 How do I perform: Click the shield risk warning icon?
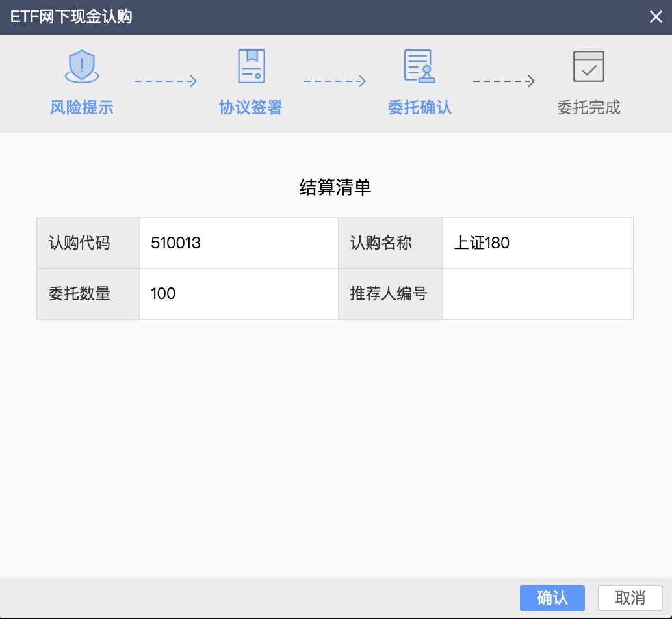82,66
